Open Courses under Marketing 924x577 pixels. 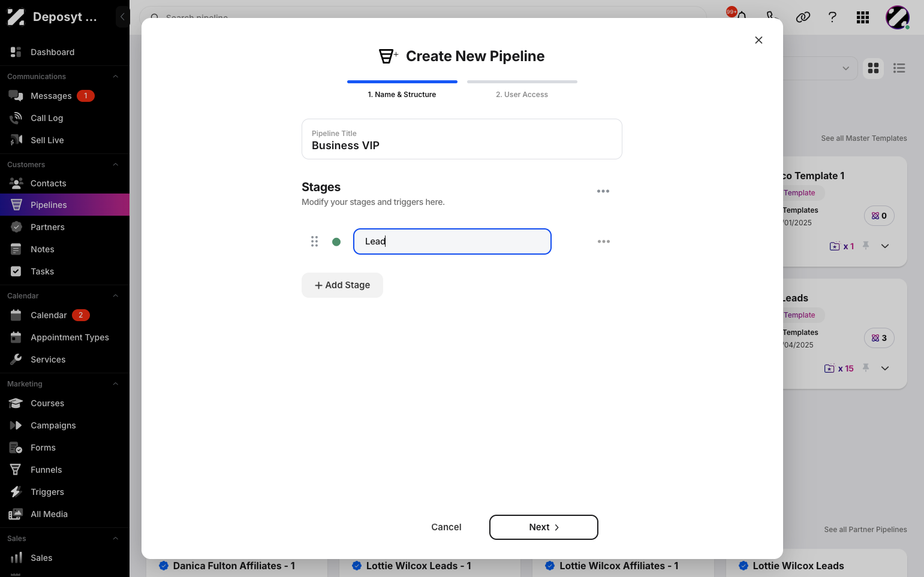[65, 403]
